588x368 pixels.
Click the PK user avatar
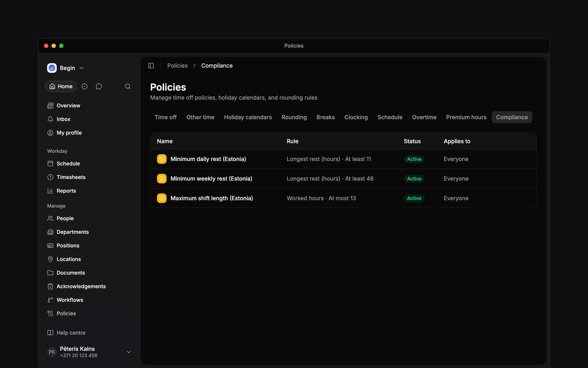(52, 352)
